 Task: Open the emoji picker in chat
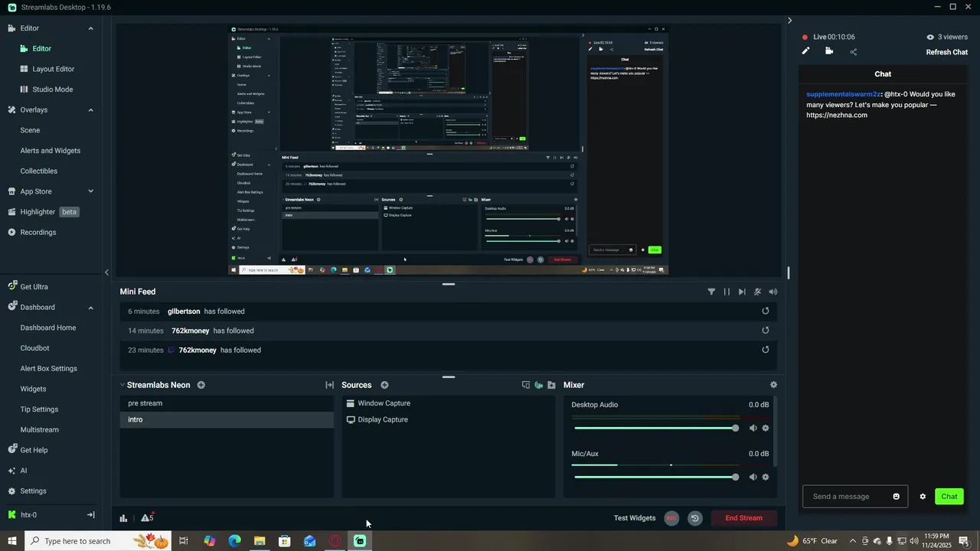(896, 497)
